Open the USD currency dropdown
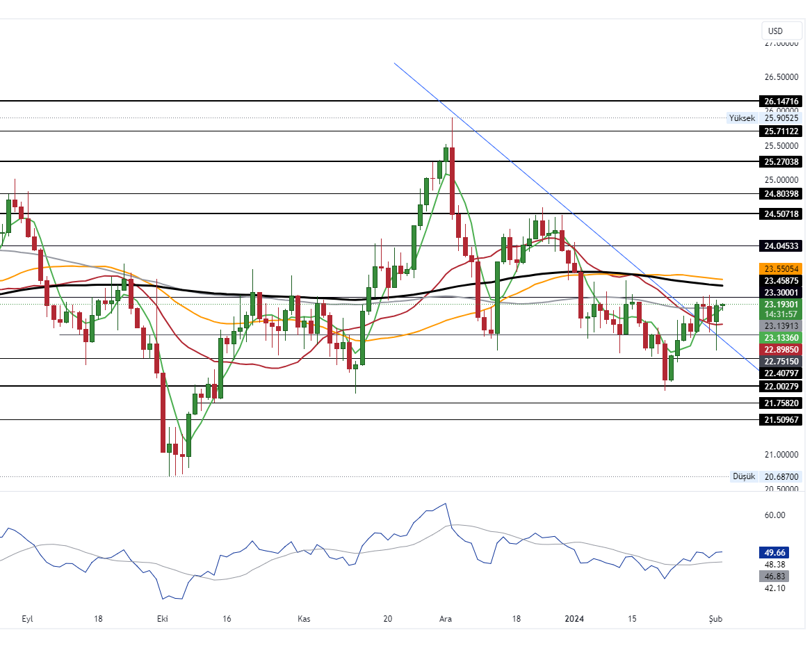Viewport: 812px width, 653px height. 781,31
